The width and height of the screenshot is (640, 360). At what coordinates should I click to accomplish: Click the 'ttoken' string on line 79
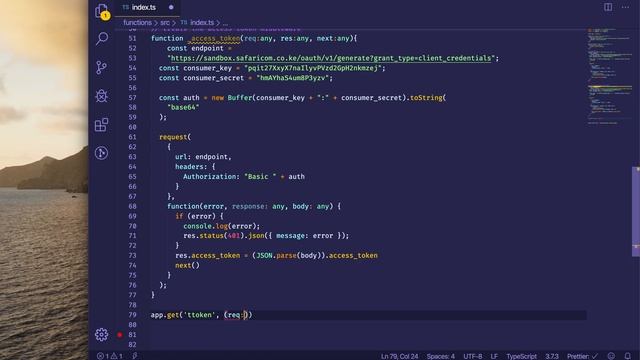pos(199,315)
